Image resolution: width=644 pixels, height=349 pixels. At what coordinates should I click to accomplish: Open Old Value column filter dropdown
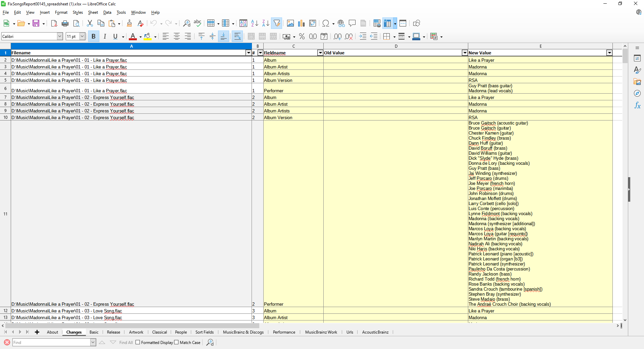(x=465, y=53)
